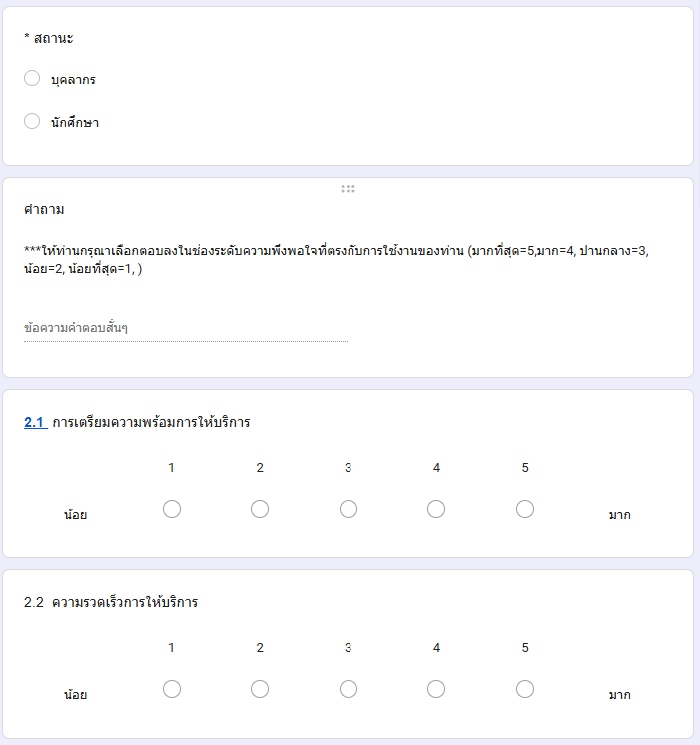Choose rating 4 for question 2.2

436,689
